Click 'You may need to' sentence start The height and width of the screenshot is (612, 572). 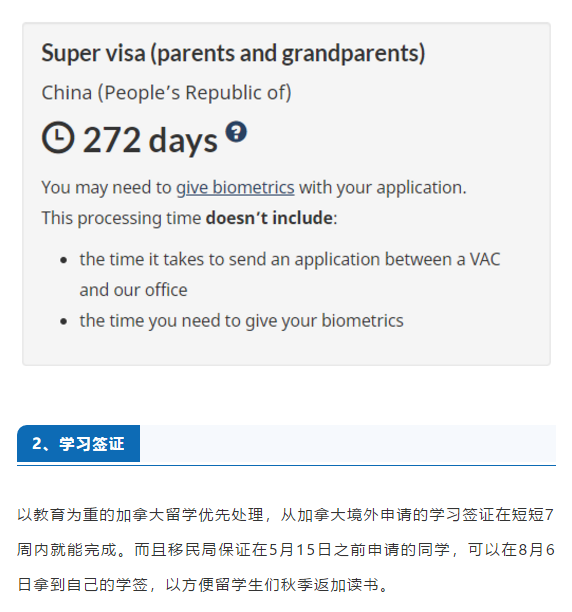tap(106, 188)
